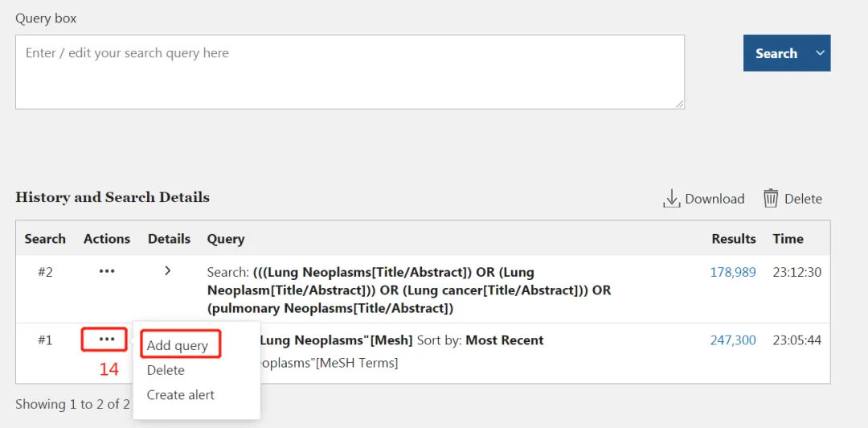Select Add query from the context menu
The width and height of the screenshot is (868, 428).
pos(177,345)
